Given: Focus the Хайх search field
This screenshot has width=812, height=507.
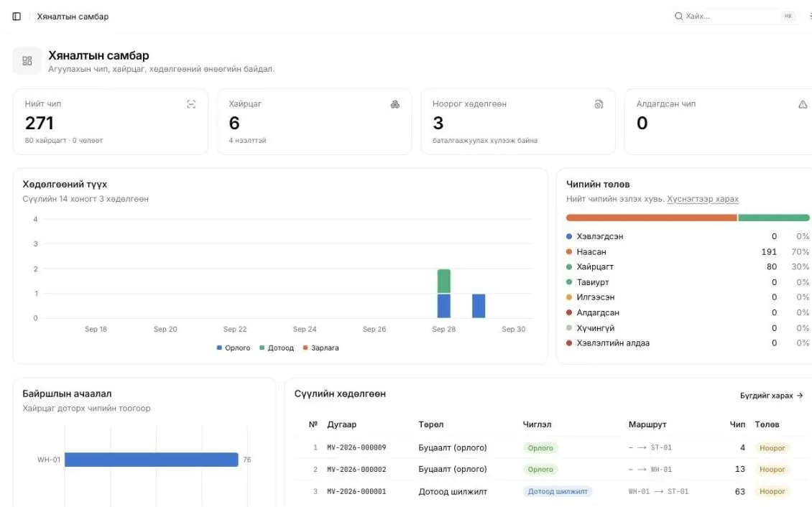Looking at the screenshot, I should [734, 16].
